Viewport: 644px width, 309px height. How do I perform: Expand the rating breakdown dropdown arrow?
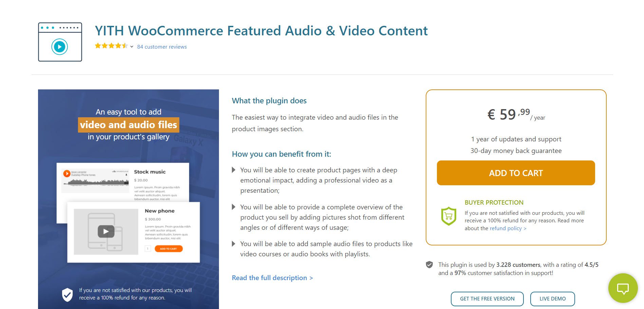pyautogui.click(x=132, y=47)
